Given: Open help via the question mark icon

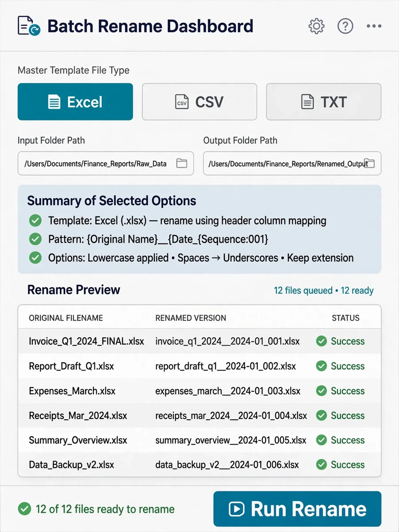Looking at the screenshot, I should point(345,26).
